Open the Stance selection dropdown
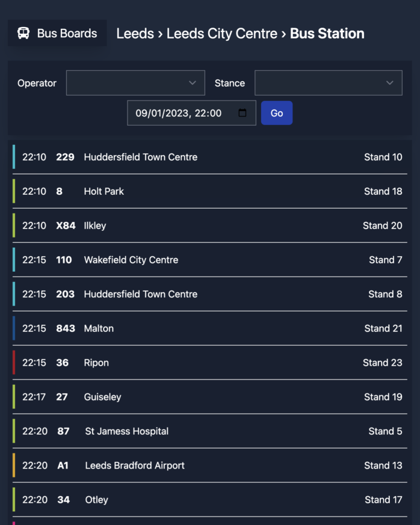The image size is (420, 525). click(328, 83)
